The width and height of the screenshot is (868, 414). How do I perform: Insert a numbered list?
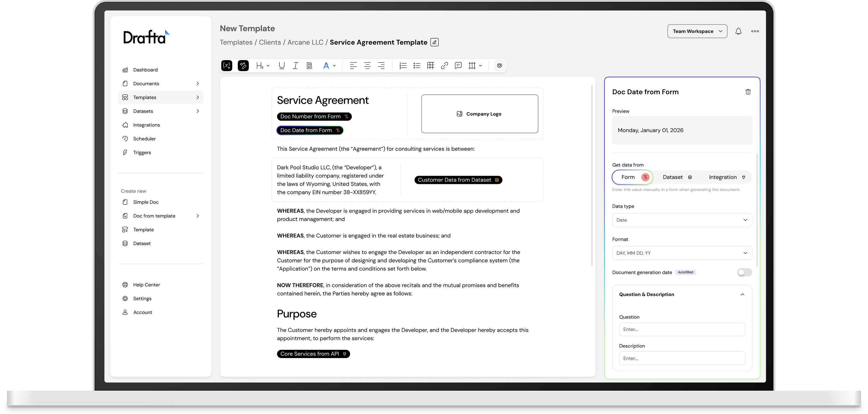point(403,66)
